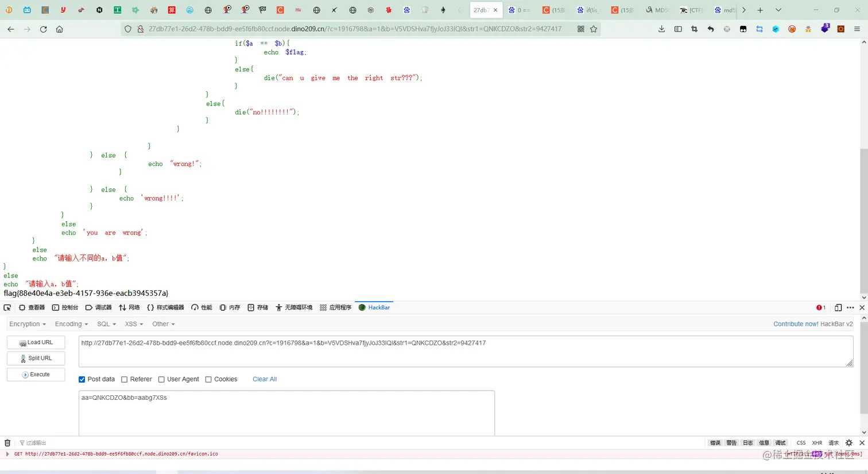
Task: Open the downloads panel
Action: (661, 29)
